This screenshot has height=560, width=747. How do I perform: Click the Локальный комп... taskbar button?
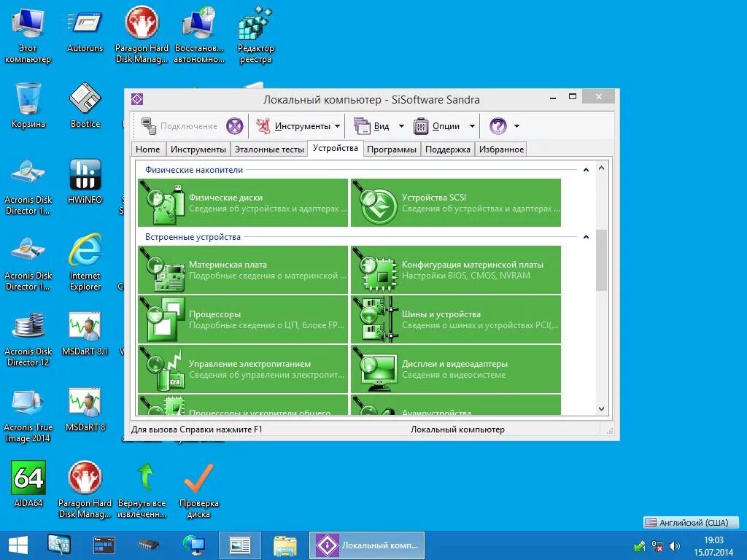tap(367, 545)
